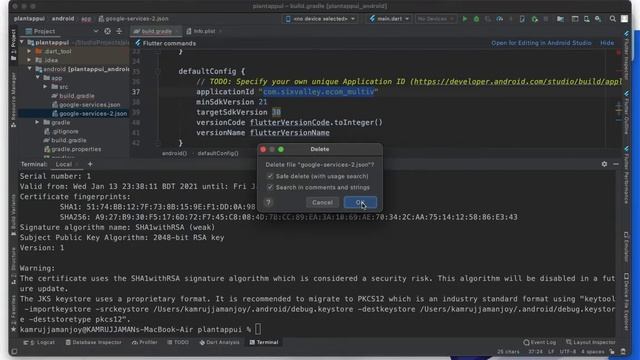Collapse the plantappui root folder
The width and height of the screenshot is (640, 360).
click(22, 42)
